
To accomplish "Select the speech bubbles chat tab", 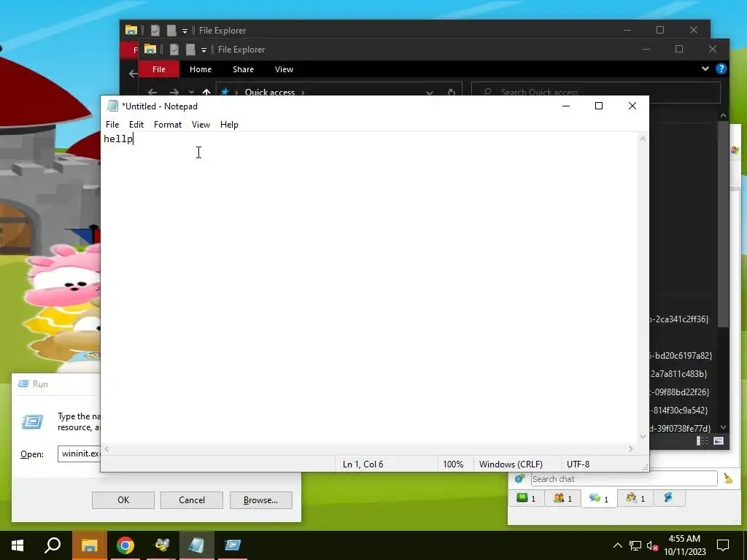I will click(x=599, y=498).
